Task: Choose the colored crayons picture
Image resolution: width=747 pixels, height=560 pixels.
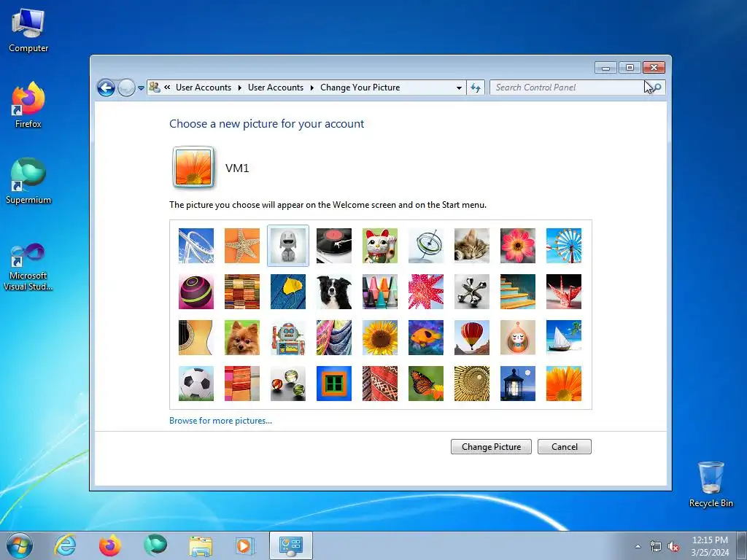Action: 379,292
